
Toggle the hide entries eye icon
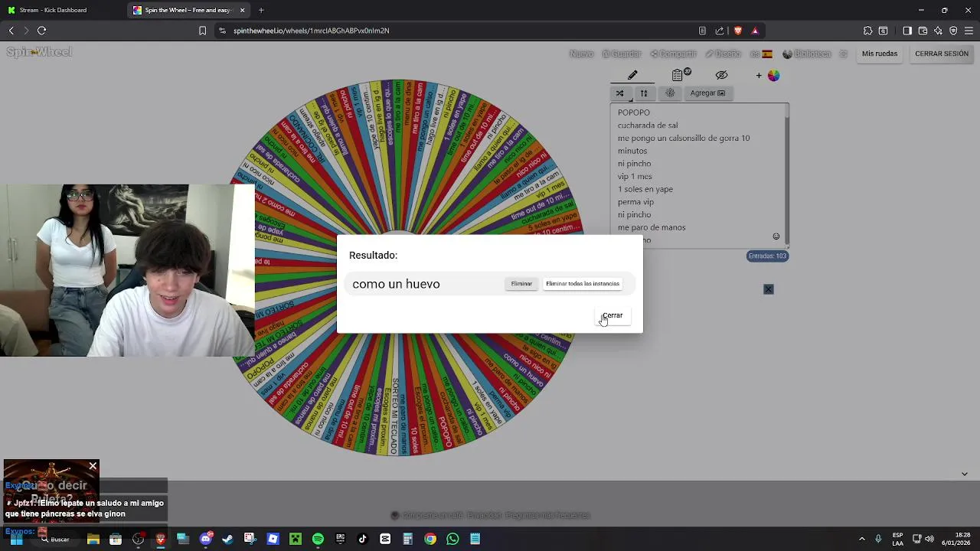tap(721, 75)
